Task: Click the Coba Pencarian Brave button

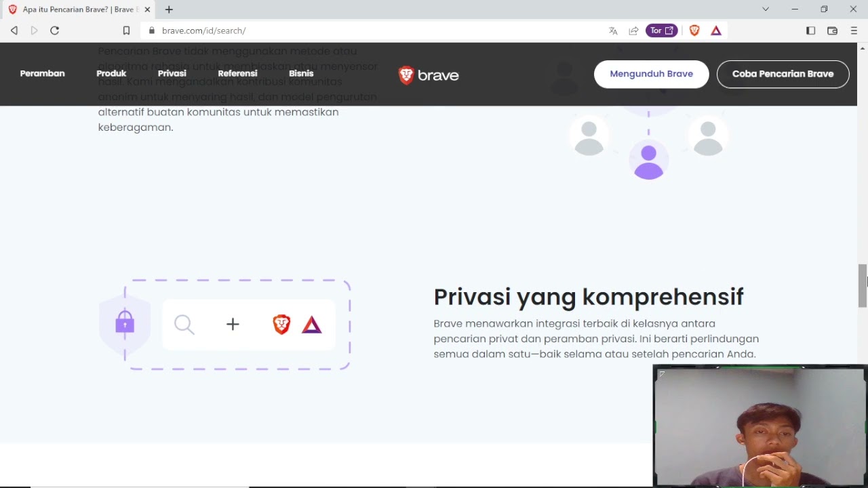Action: (x=783, y=74)
